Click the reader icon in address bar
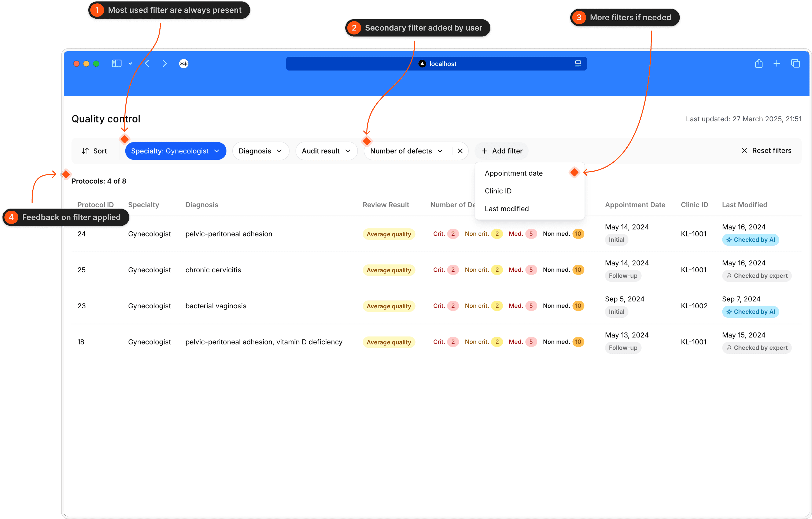 578,64
